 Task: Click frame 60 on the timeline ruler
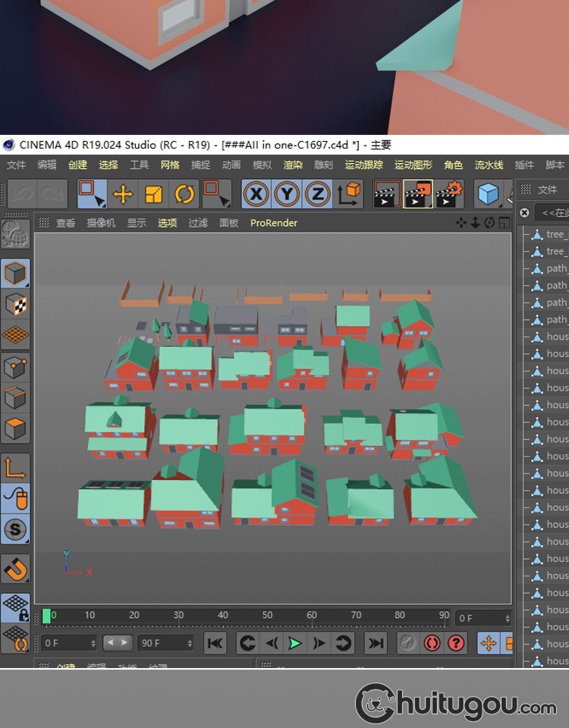(x=312, y=616)
